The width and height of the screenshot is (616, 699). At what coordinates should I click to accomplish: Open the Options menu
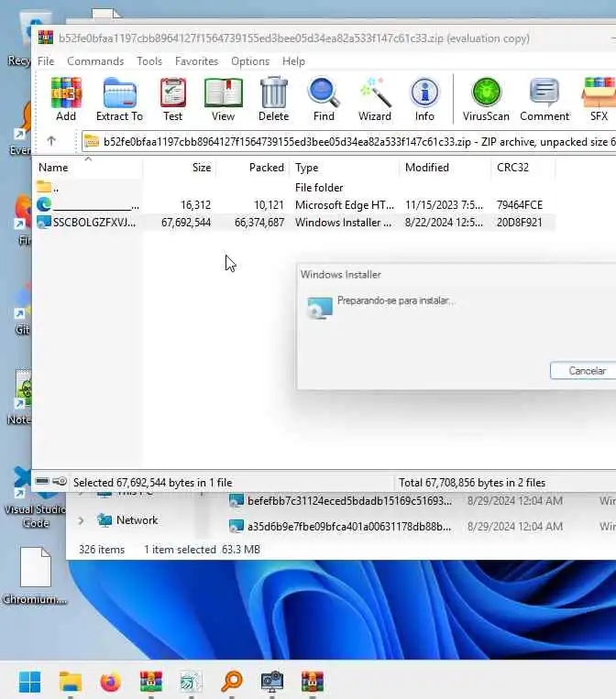pos(250,61)
